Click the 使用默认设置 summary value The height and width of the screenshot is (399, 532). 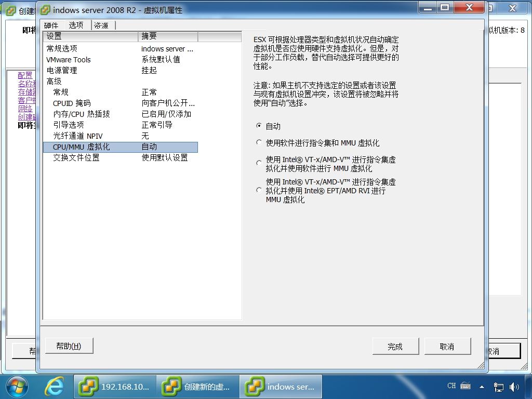click(x=165, y=158)
